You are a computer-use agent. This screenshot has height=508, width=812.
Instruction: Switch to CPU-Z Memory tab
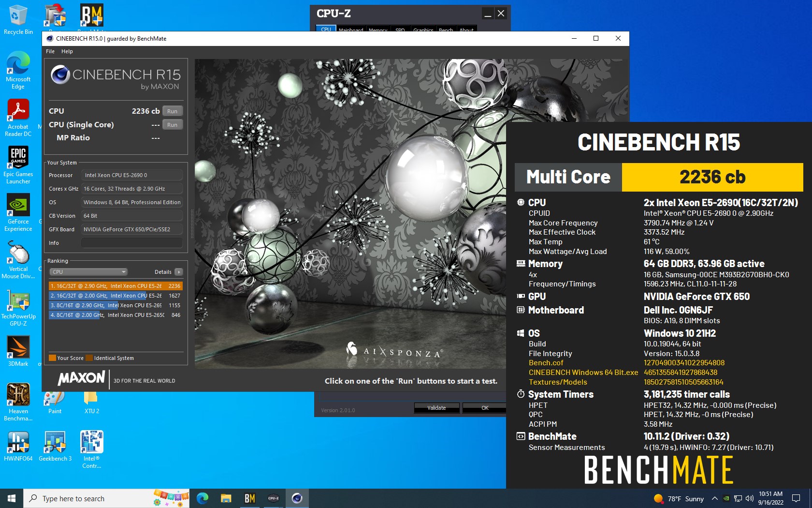point(378,30)
